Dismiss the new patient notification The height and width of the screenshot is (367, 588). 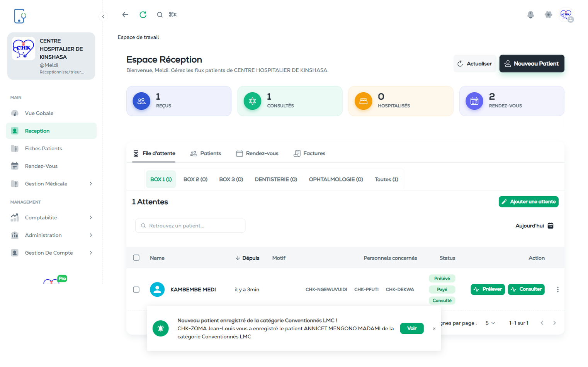point(434,329)
